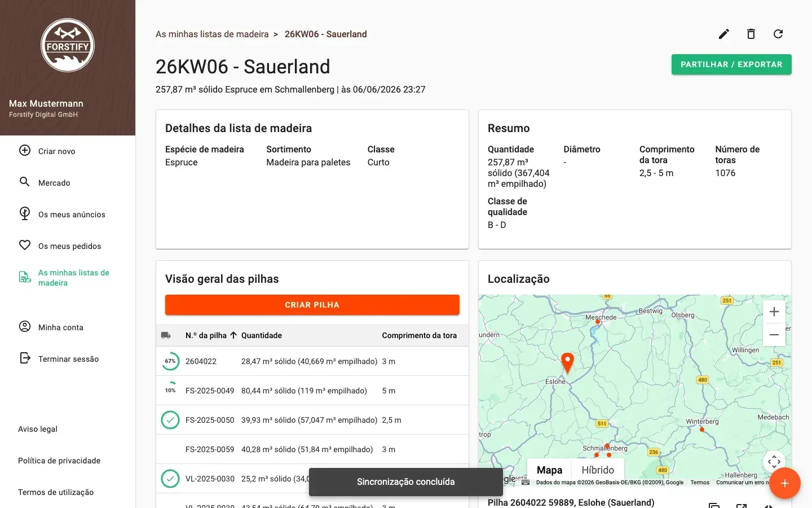Click the user name Max Mustermann
Image resolution: width=812 pixels, height=508 pixels.
point(46,103)
